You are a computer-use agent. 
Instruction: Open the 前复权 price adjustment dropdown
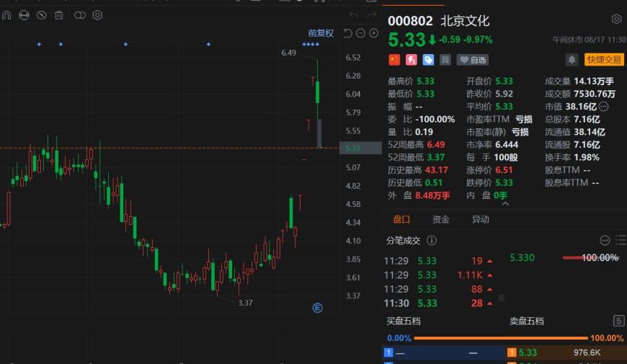point(321,33)
